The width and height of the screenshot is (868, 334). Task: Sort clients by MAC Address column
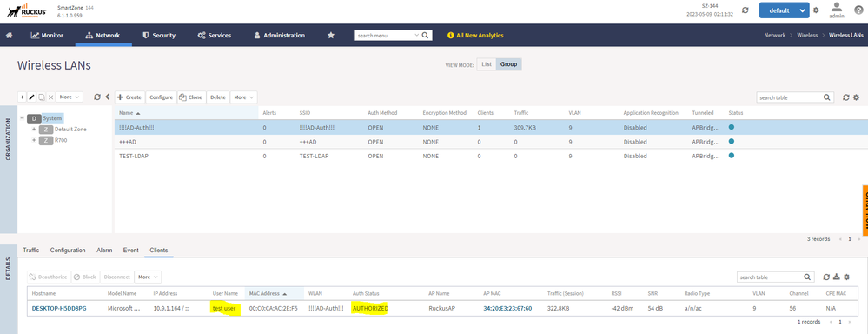coord(275,293)
